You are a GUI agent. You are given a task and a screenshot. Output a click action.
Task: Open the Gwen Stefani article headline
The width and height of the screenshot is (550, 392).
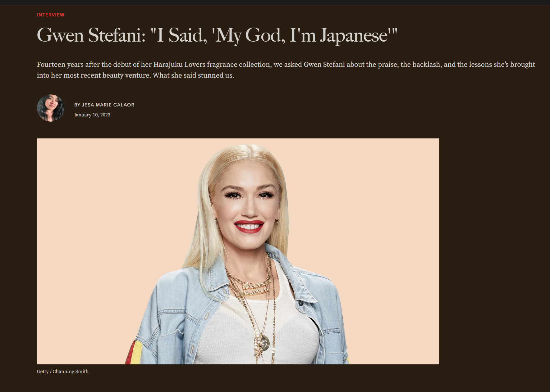pyautogui.click(x=217, y=35)
